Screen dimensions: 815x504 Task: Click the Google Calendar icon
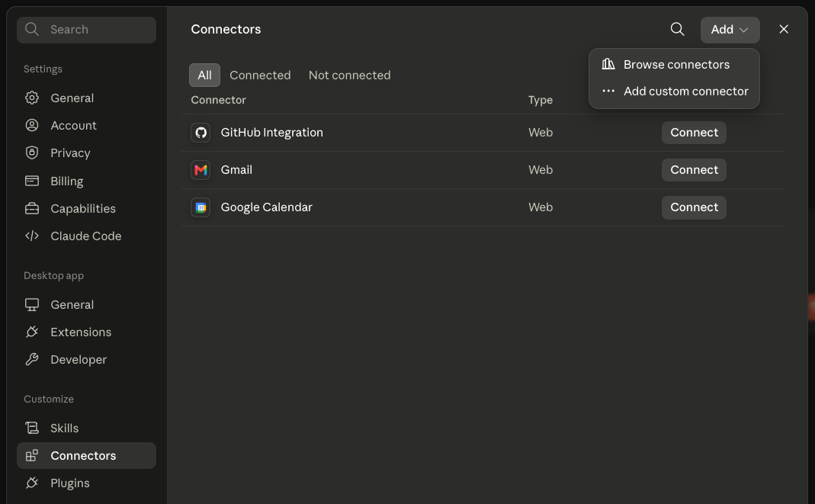(x=201, y=207)
